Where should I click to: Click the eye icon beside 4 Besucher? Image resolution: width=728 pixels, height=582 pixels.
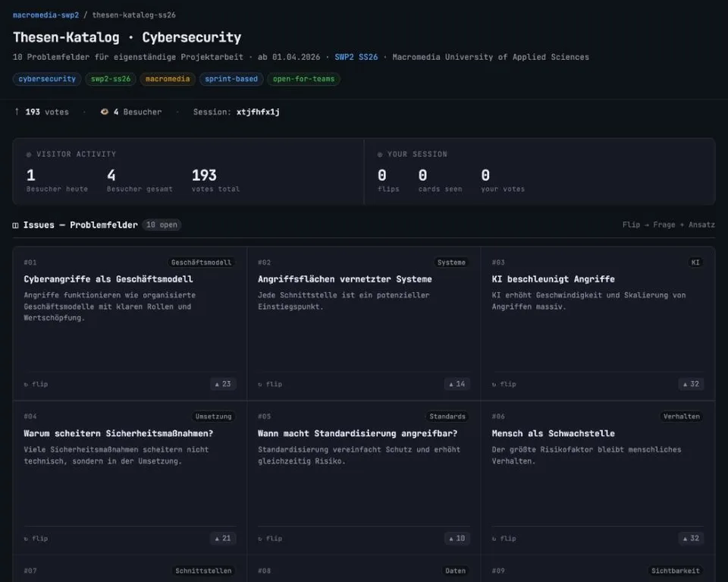point(105,112)
